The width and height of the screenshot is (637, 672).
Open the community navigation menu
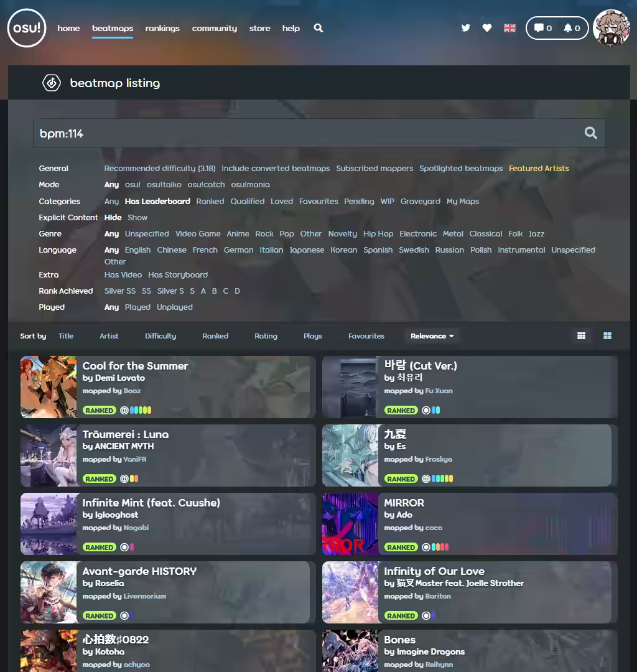(214, 28)
